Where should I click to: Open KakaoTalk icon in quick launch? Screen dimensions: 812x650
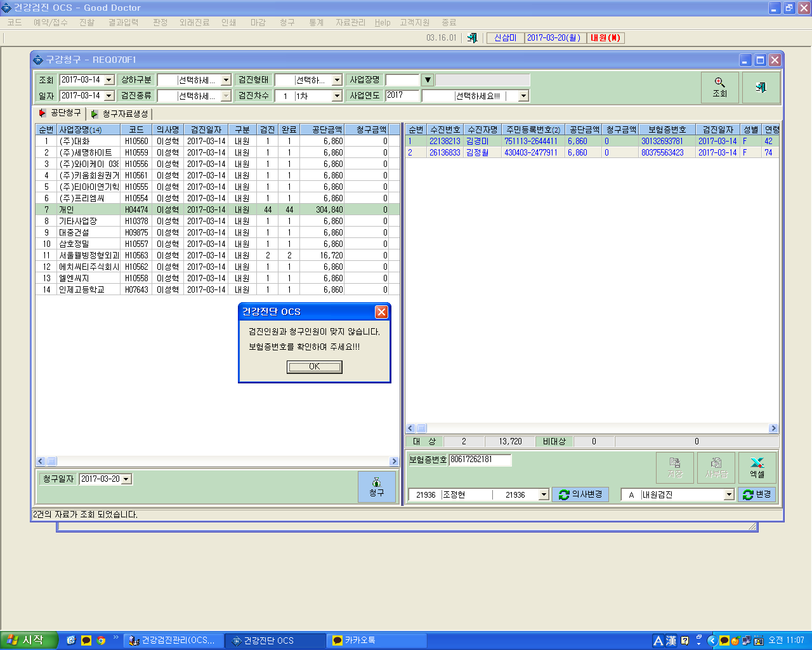coord(86,640)
